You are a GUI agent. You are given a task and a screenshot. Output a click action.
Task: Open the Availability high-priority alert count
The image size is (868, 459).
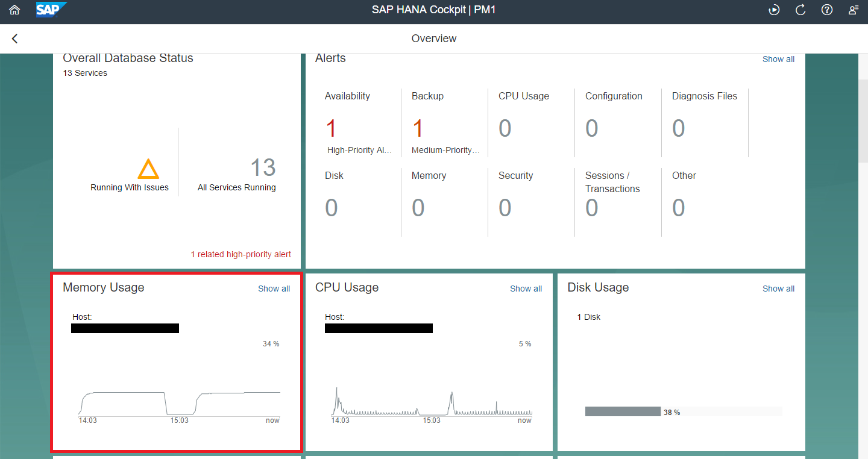331,128
